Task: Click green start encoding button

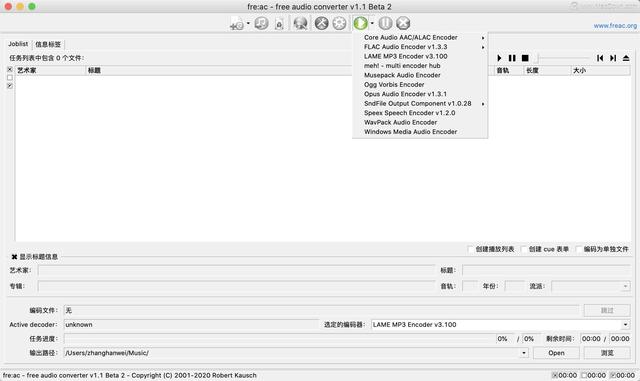Action: click(360, 23)
